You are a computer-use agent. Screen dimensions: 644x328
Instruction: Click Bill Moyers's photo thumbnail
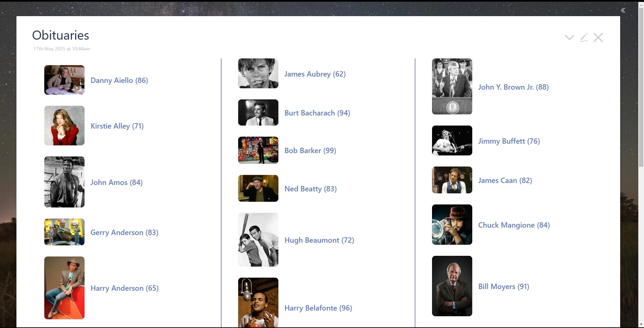(x=452, y=286)
